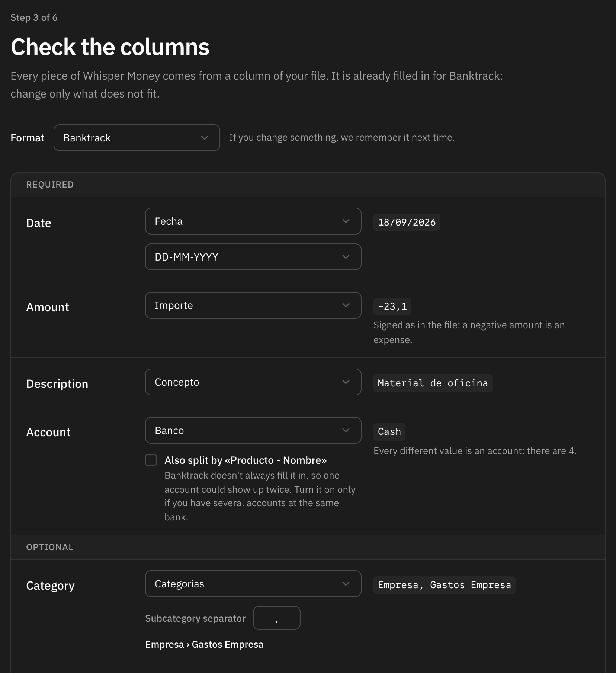Screen dimensions: 616x673
Task: Click the Empresa › Gastos Empresa preview text
Action: coord(204,644)
